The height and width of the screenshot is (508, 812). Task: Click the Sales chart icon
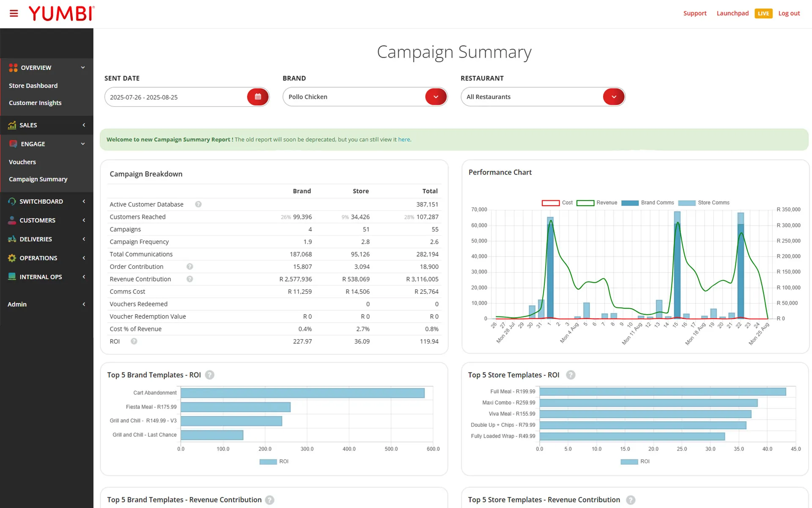coord(12,125)
